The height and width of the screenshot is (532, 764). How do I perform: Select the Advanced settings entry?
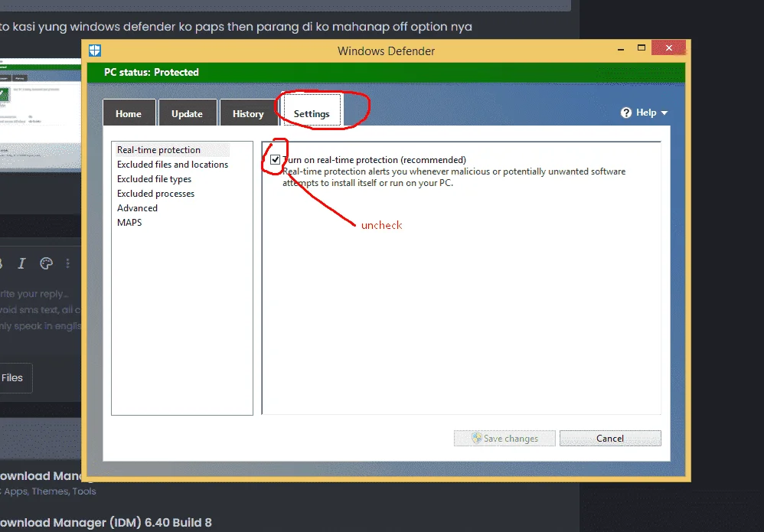pos(137,208)
